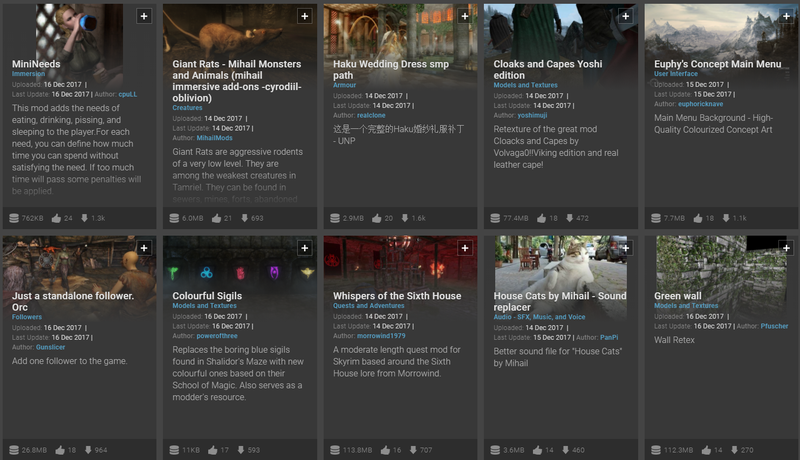Open Haku Wedding Dress smp path title
The height and width of the screenshot is (460, 800).
pyautogui.click(x=391, y=69)
